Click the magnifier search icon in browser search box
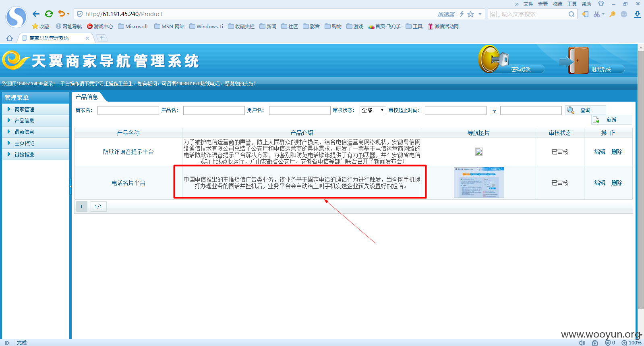The width and height of the screenshot is (644, 346). tap(572, 14)
